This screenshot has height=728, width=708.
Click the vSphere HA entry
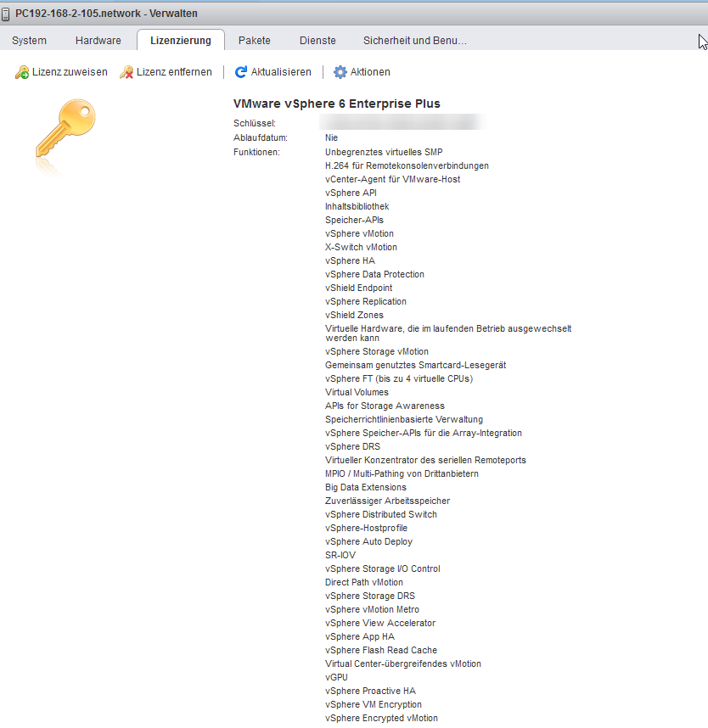coord(350,261)
